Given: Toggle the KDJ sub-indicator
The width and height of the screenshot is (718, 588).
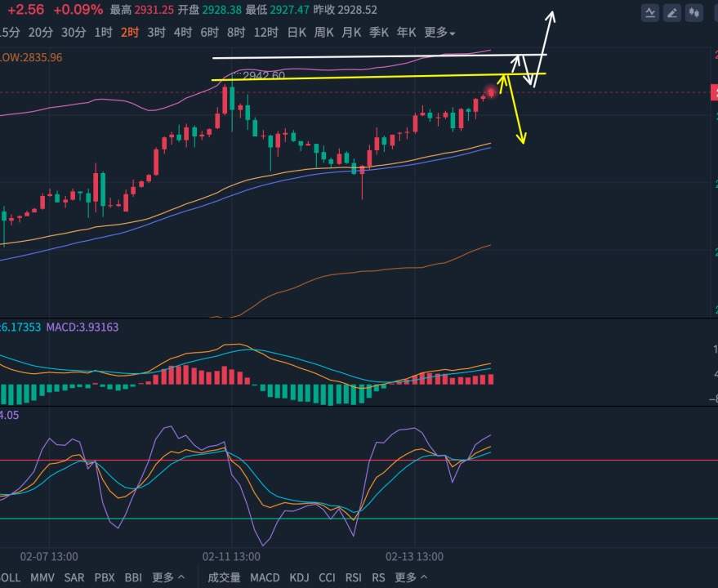Looking at the screenshot, I should pos(299,577).
